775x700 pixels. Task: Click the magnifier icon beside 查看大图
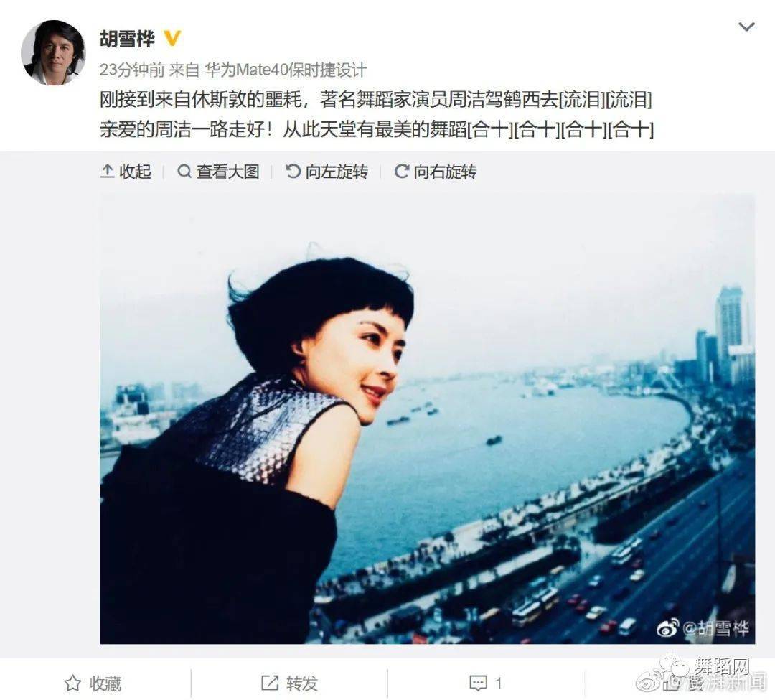click(184, 172)
